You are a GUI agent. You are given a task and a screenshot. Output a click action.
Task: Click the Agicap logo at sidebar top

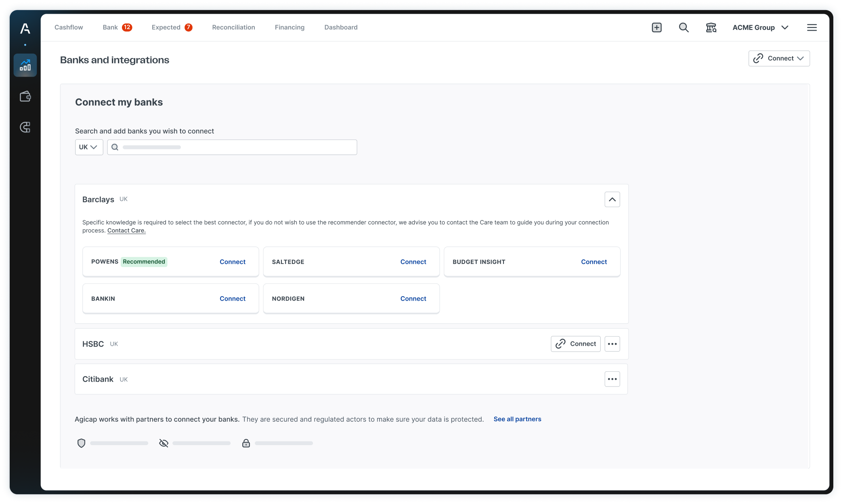click(25, 29)
